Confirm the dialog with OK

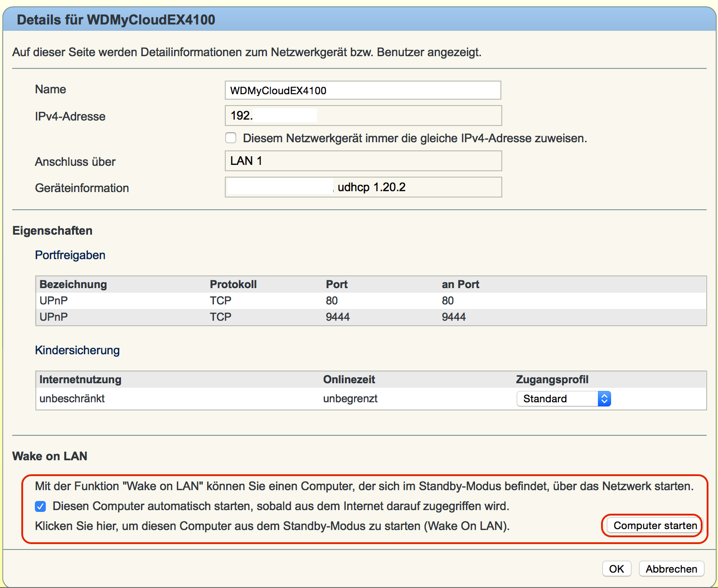[x=616, y=569]
